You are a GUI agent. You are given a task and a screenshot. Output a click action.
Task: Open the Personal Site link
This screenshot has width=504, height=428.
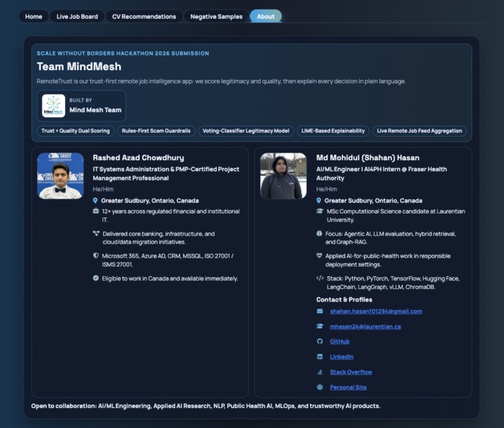(348, 388)
